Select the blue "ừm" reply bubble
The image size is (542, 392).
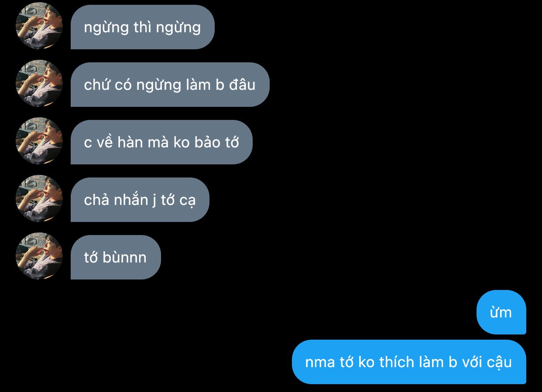click(x=501, y=312)
